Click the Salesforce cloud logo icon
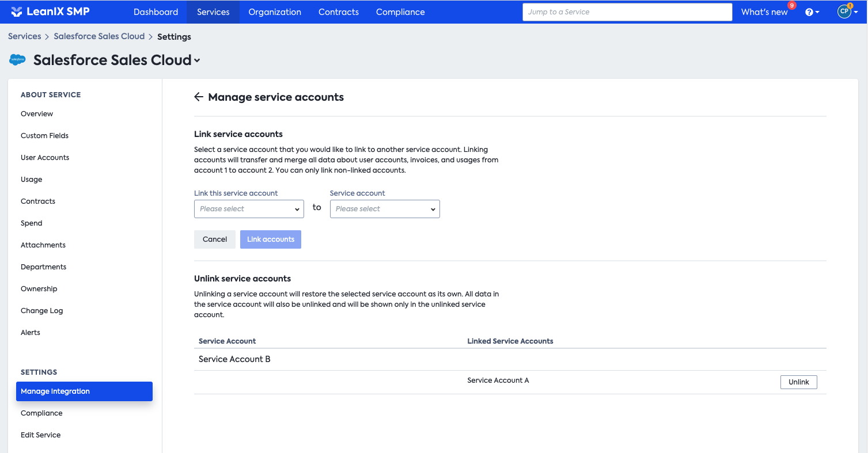 coord(18,60)
